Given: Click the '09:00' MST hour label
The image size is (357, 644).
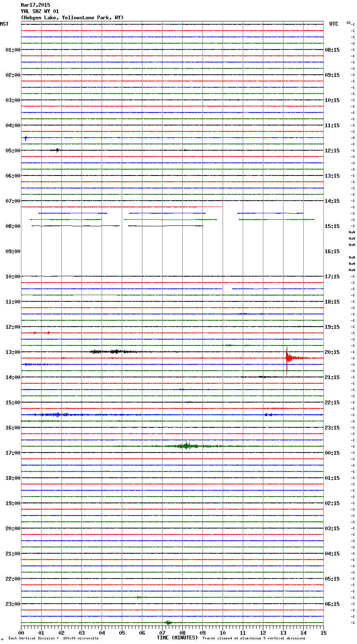Looking at the screenshot, I should coord(13,251).
